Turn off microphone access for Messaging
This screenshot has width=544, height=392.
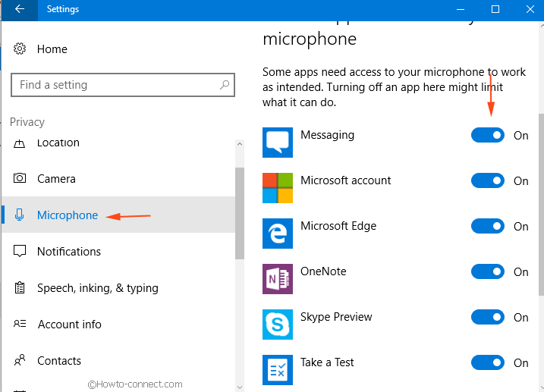click(487, 135)
